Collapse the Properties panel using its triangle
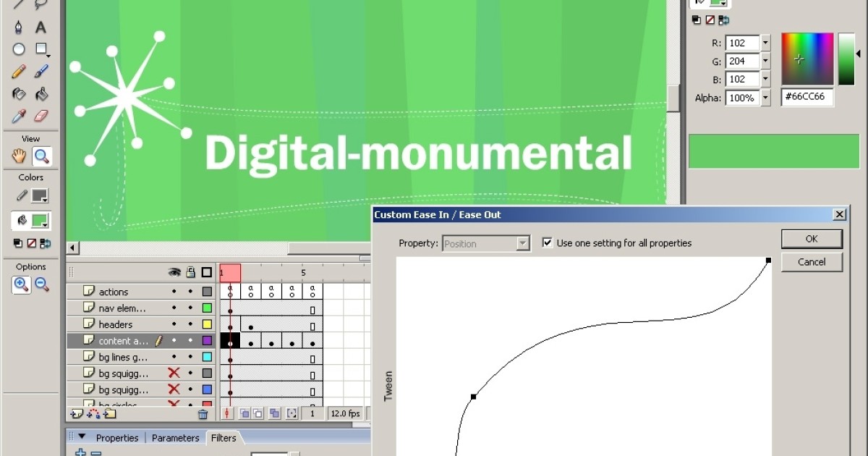The image size is (868, 456). (x=82, y=437)
